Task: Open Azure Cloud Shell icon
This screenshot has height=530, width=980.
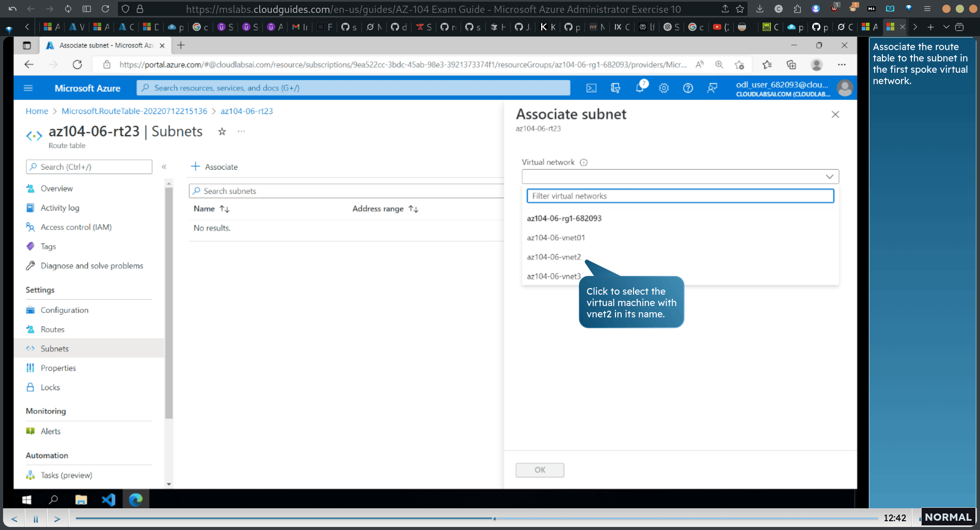Action: click(x=591, y=88)
